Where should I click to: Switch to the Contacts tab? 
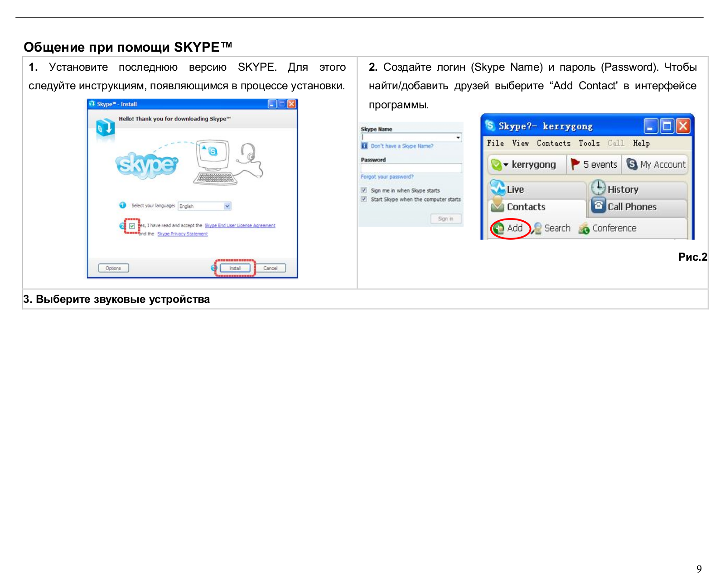click(x=537, y=207)
